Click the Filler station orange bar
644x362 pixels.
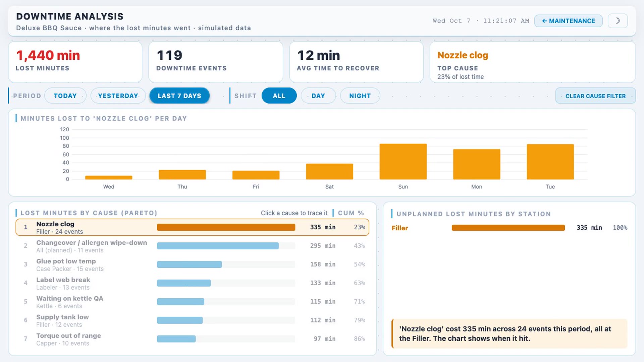pos(508,228)
